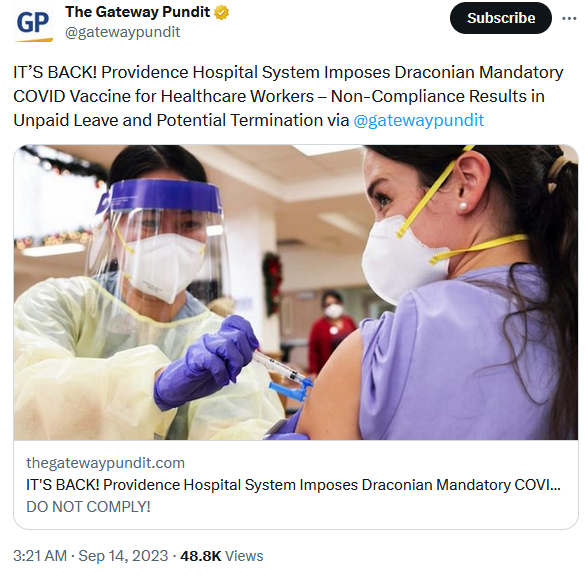Click the Subscribe button
This screenshot has height=579, width=587.
[501, 18]
